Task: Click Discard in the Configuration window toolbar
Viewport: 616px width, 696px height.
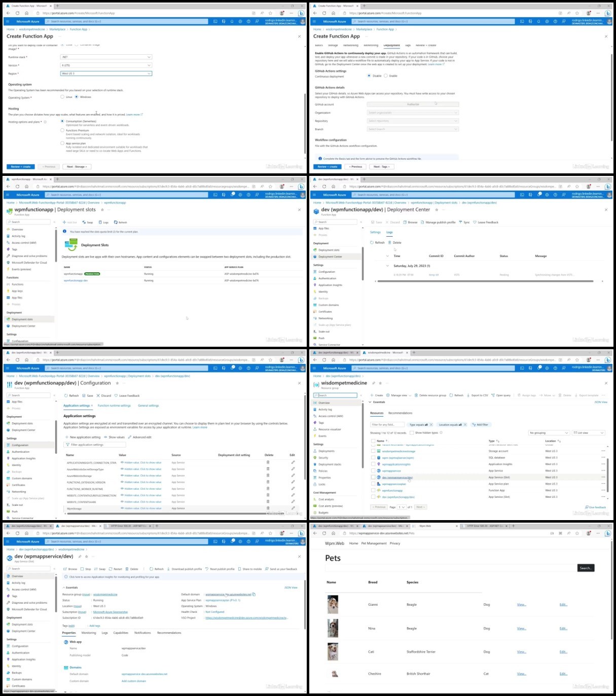Action: point(104,395)
